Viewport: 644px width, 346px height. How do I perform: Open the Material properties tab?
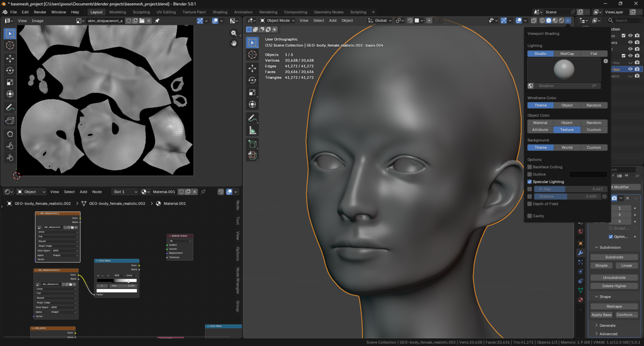(580, 300)
